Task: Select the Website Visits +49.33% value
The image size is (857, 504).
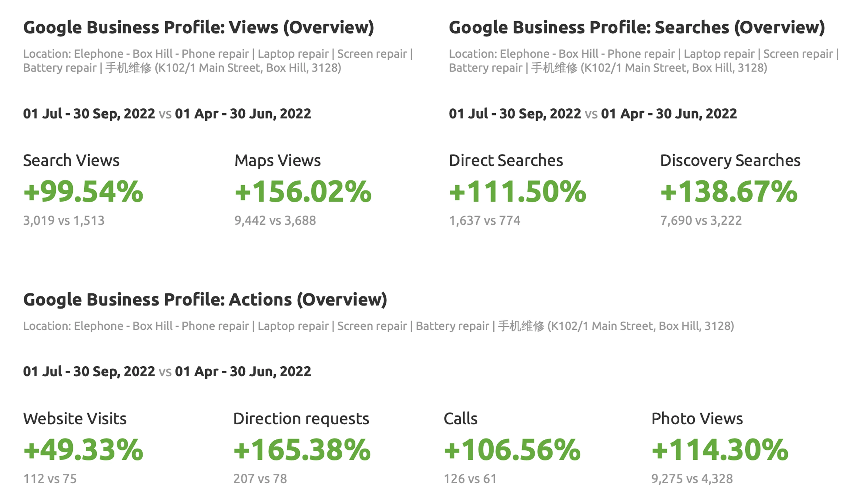Action: click(83, 450)
